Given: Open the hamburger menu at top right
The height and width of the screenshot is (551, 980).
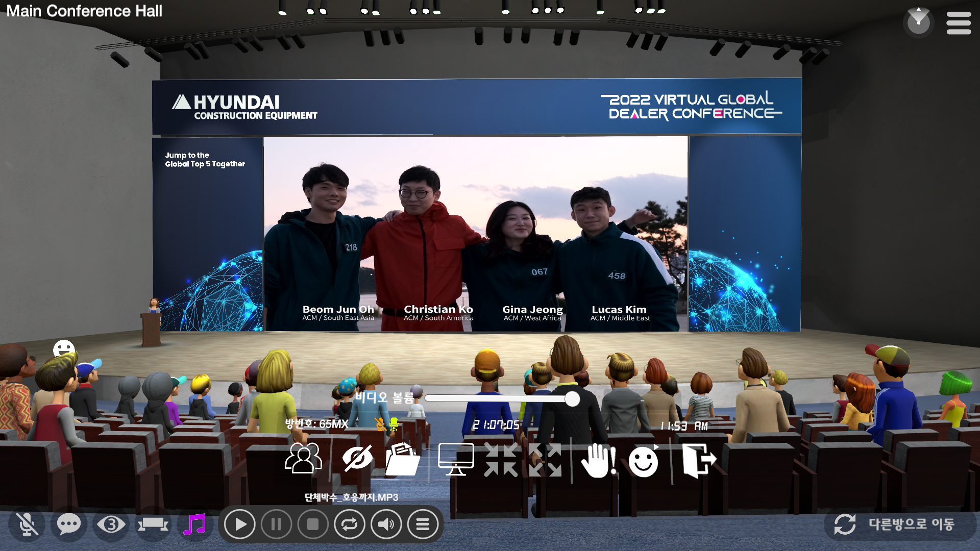Looking at the screenshot, I should pos(959,23).
